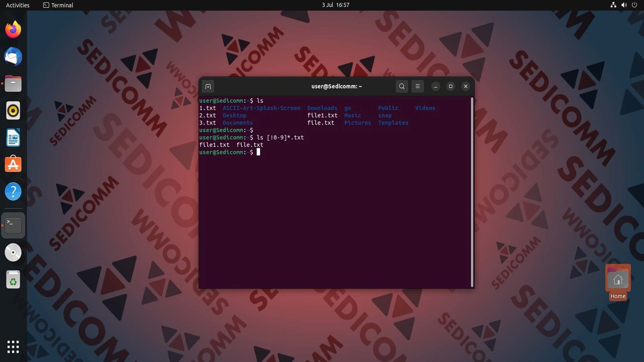644x362 pixels.
Task: Click the ASCII-Art-Splash-Screen directory name
Action: coord(262,108)
